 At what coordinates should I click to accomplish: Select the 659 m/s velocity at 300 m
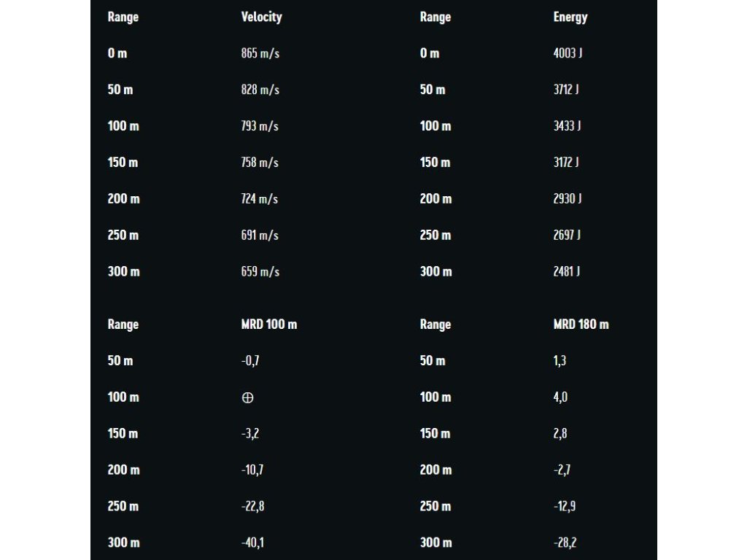(x=260, y=271)
